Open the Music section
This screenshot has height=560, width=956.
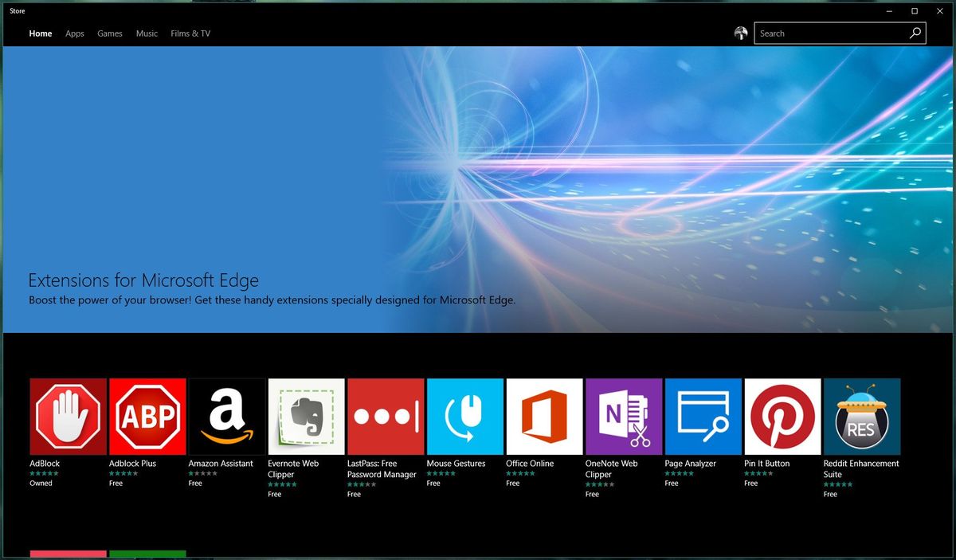tap(146, 33)
